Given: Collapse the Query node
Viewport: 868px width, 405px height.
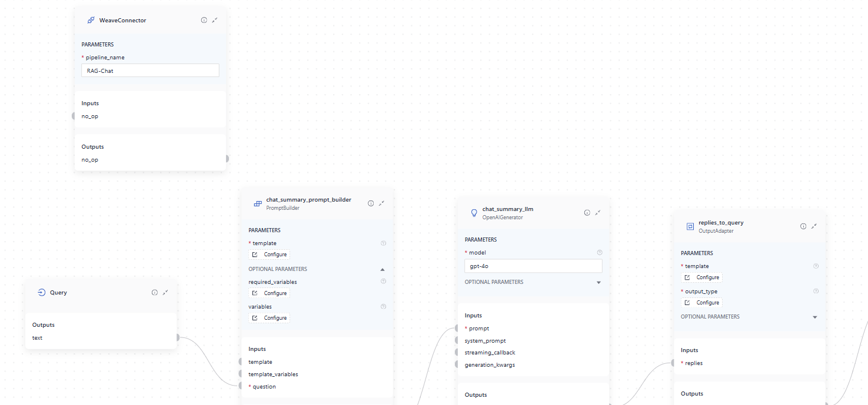Looking at the screenshot, I should [x=165, y=292].
